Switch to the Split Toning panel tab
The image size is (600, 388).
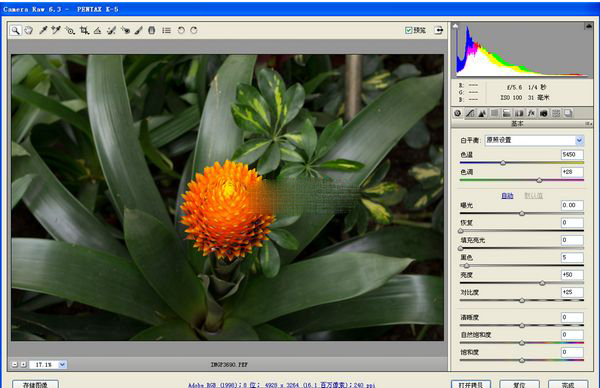507,113
